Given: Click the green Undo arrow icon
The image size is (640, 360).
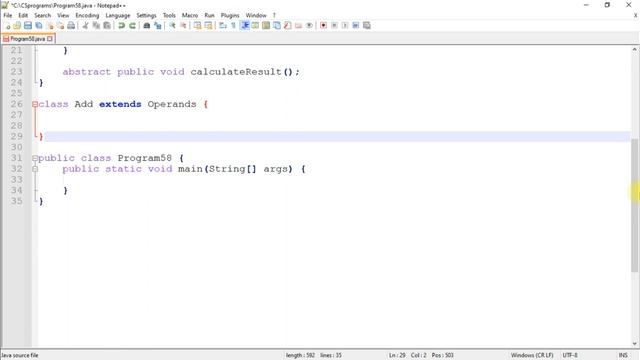Looking at the screenshot, I should [121, 26].
